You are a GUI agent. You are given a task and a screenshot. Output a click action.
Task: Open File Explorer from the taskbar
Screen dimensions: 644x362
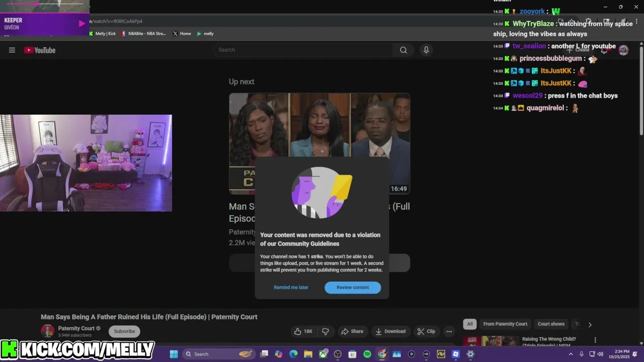click(308, 354)
